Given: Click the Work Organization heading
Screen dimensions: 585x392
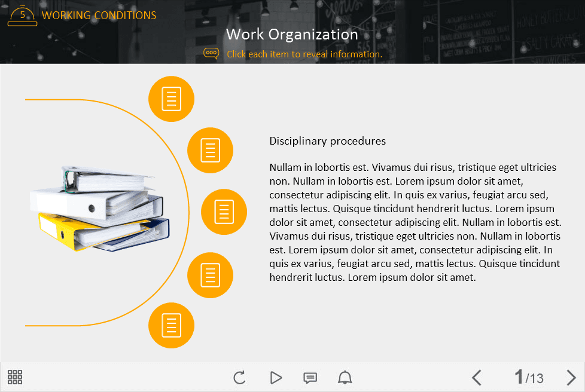Looking at the screenshot, I should pos(292,34).
